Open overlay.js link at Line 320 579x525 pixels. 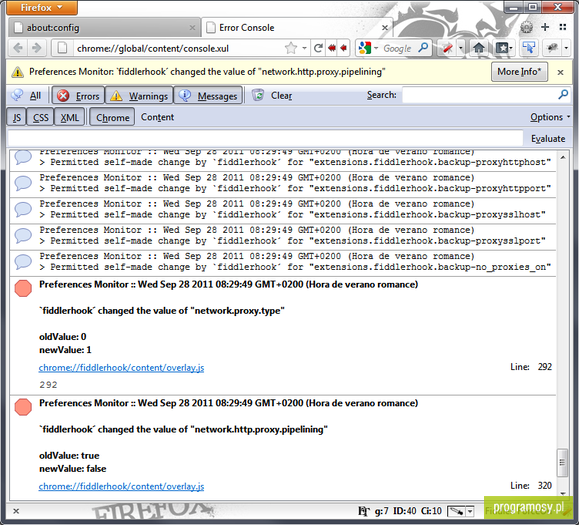(x=121, y=486)
